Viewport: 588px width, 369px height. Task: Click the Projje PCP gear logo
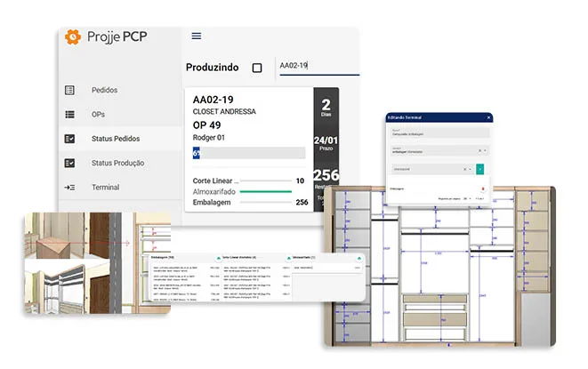(73, 37)
